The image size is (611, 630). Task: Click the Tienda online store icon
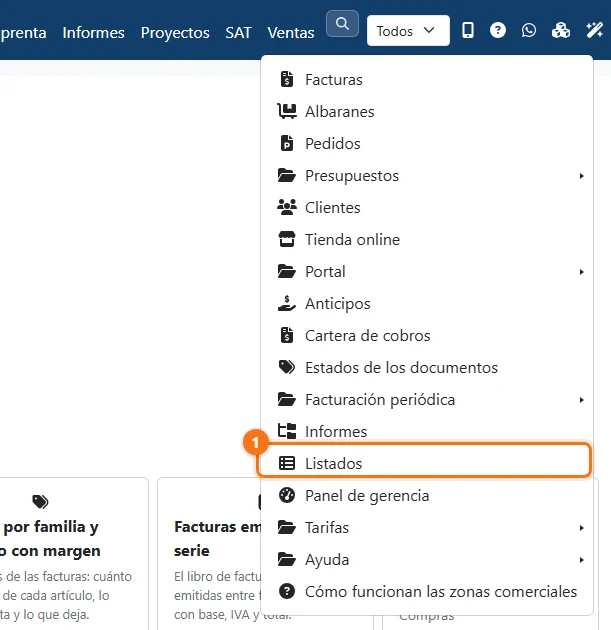click(287, 239)
